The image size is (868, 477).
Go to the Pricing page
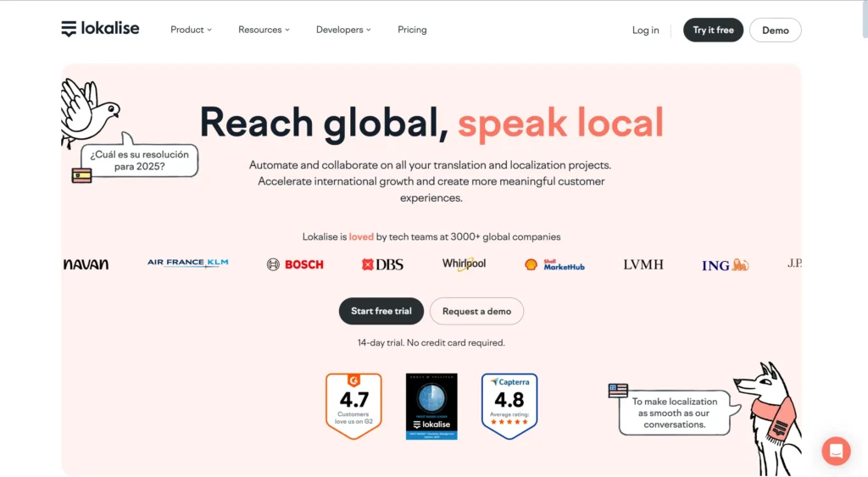tap(412, 30)
